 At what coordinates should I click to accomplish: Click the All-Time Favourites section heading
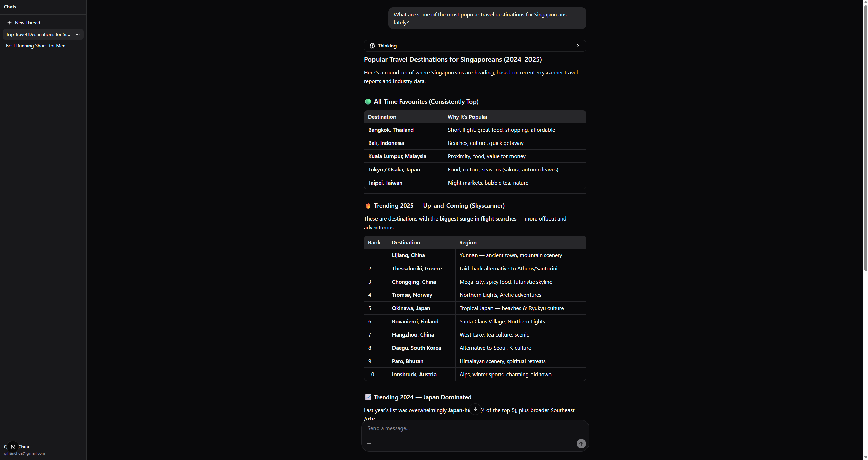[x=426, y=102]
